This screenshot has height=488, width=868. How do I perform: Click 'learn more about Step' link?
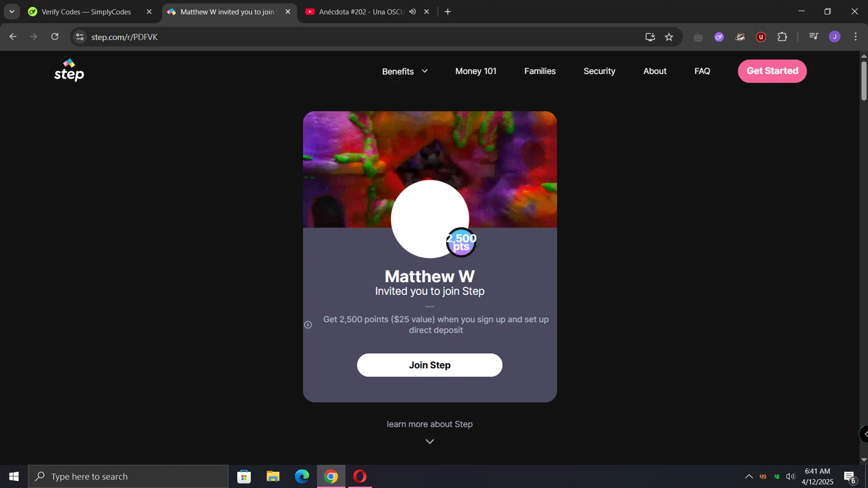[x=429, y=424]
